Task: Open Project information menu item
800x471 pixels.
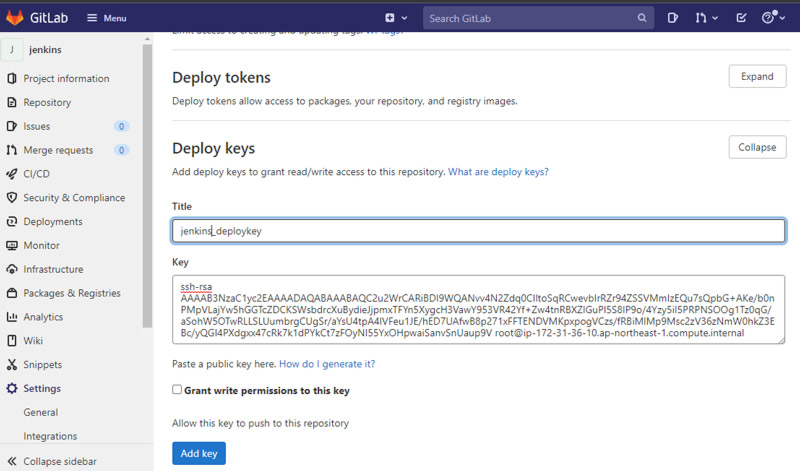Action: (x=66, y=78)
